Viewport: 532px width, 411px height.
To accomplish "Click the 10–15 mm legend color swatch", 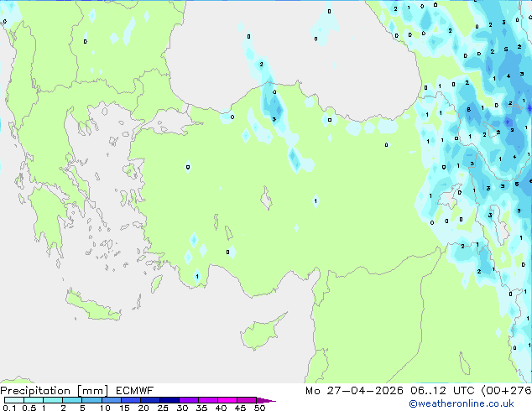I will pyautogui.click(x=112, y=400).
